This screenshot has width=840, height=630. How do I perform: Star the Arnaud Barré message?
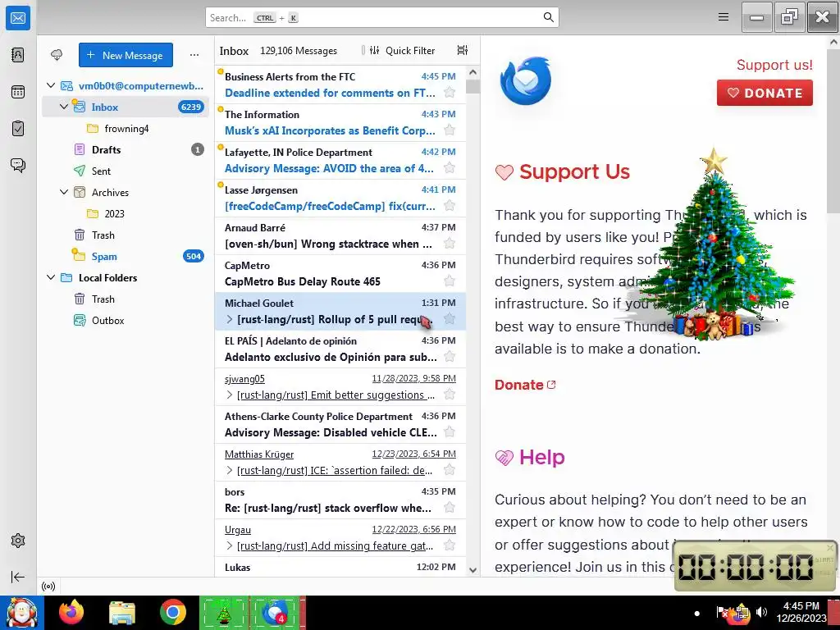(450, 244)
